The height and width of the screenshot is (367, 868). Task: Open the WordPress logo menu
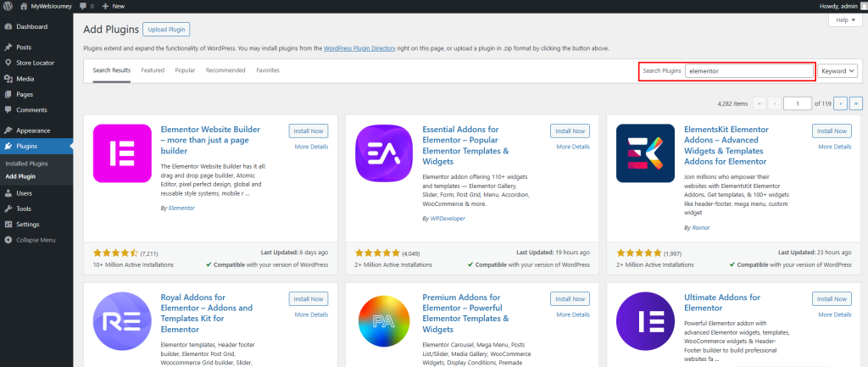8,6
